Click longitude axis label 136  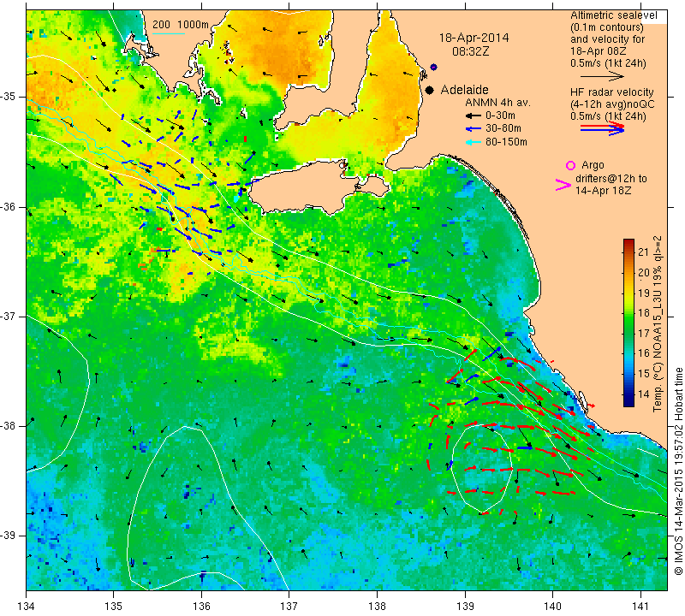click(201, 607)
